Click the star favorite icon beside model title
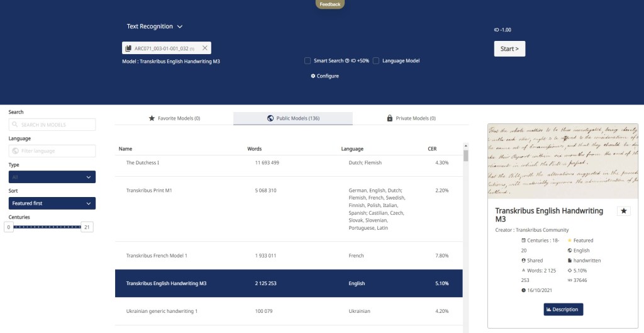Screen dimensions: 644x333 pyautogui.click(x=623, y=211)
